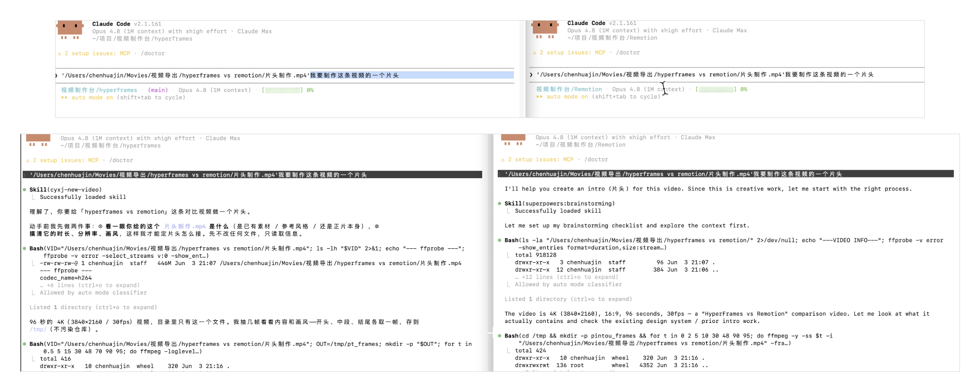Screen dimensions: 980x392
Task: Click the green bullet beside Bash(VID=… ls -lh) call
Action: point(24,249)
